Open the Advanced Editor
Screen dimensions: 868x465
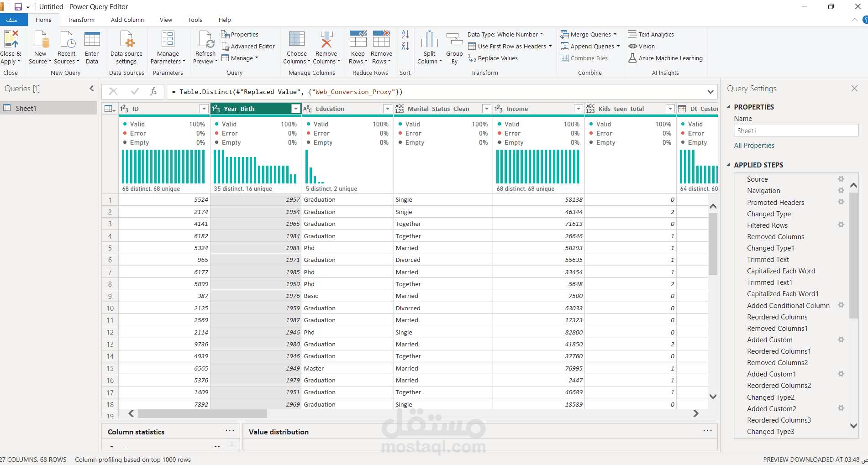coord(248,46)
